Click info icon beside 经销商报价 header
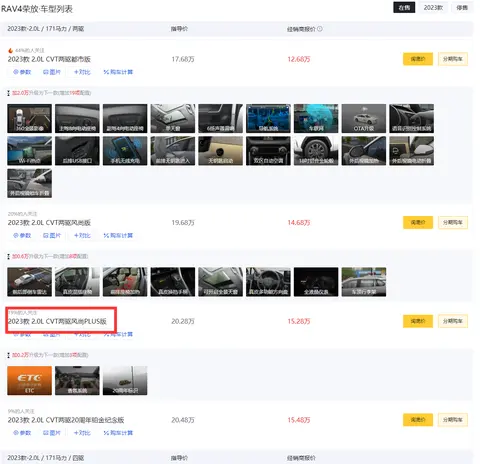This screenshot has height=464, width=480. click(x=320, y=29)
